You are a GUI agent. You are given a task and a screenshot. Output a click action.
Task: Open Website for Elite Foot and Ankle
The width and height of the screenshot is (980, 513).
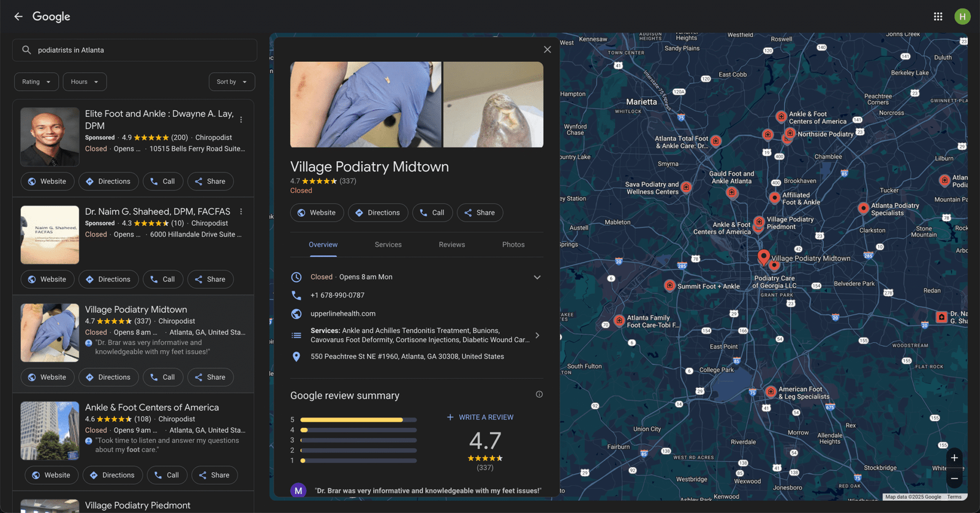tap(48, 181)
